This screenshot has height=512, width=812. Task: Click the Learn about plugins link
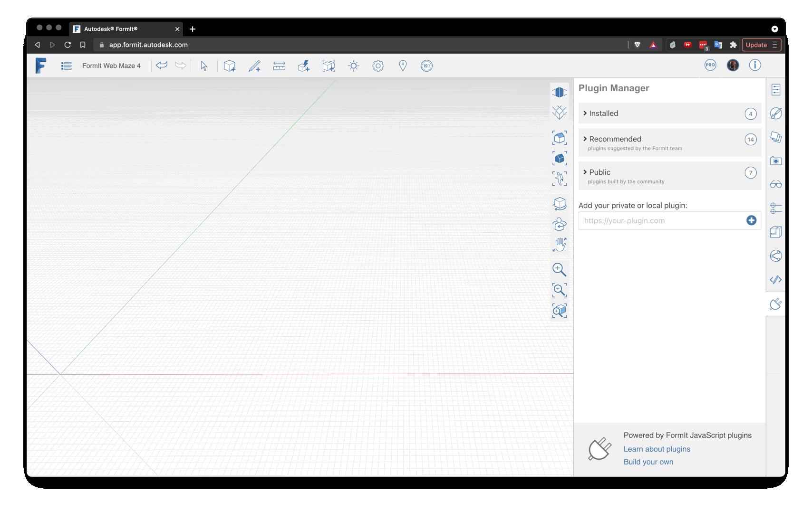click(657, 449)
